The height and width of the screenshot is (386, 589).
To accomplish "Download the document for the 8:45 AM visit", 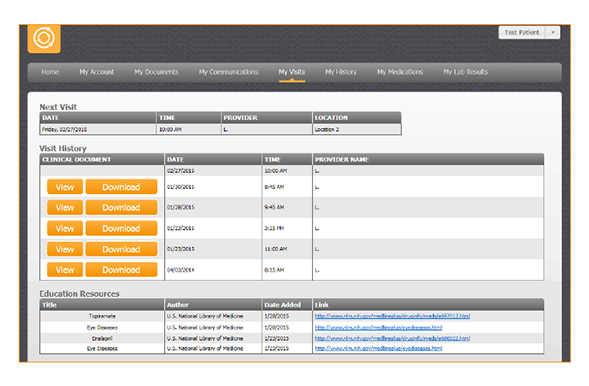I will click(x=121, y=187).
